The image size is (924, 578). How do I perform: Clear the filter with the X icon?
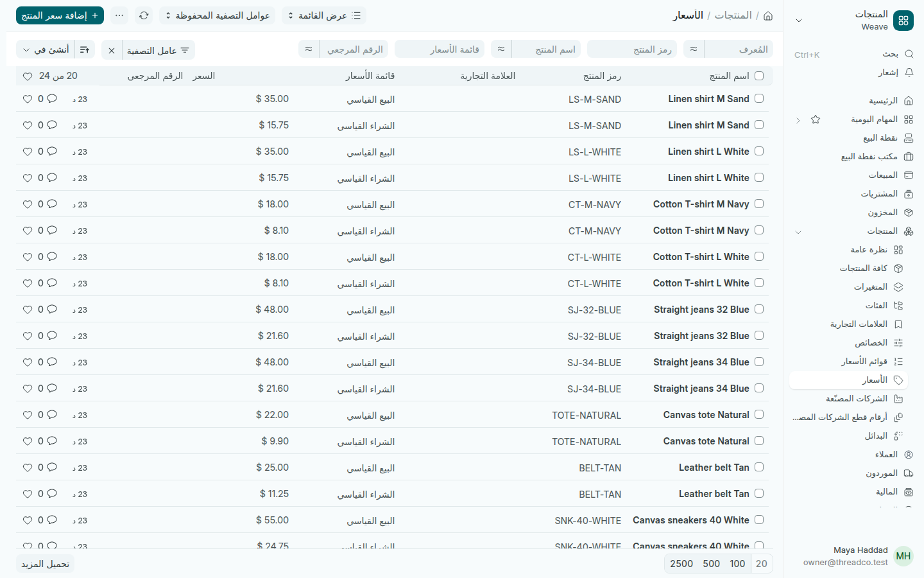coord(112,50)
